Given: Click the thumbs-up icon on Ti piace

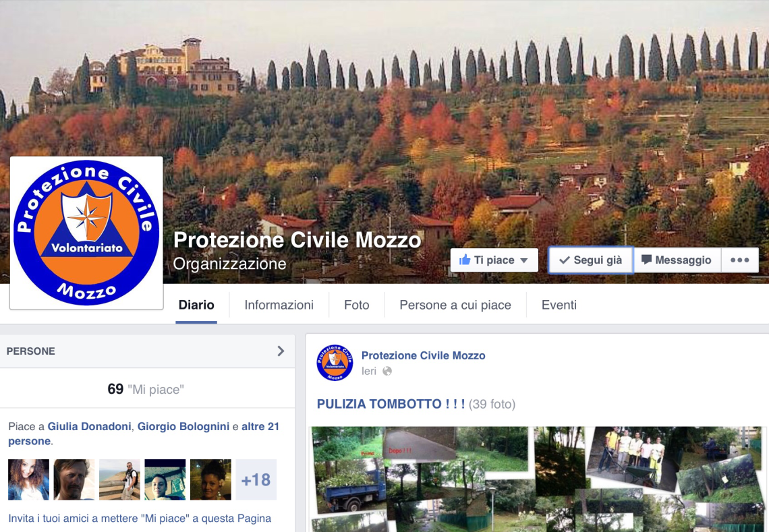Looking at the screenshot, I should click(x=465, y=260).
